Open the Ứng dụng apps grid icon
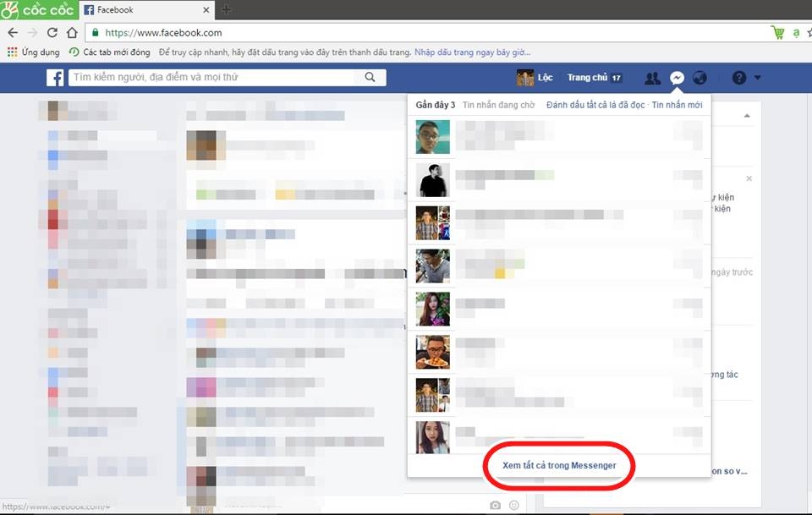The width and height of the screenshot is (812, 515). (12, 52)
